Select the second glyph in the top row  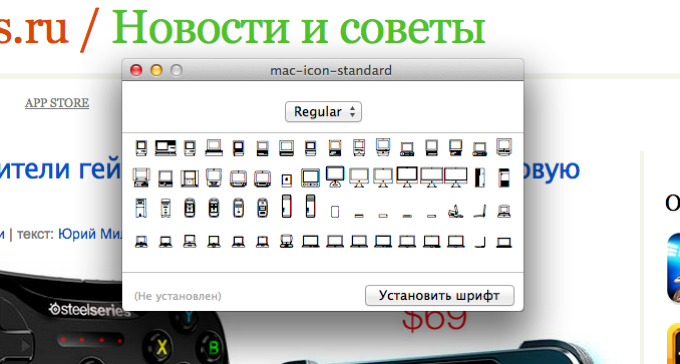click(165, 148)
